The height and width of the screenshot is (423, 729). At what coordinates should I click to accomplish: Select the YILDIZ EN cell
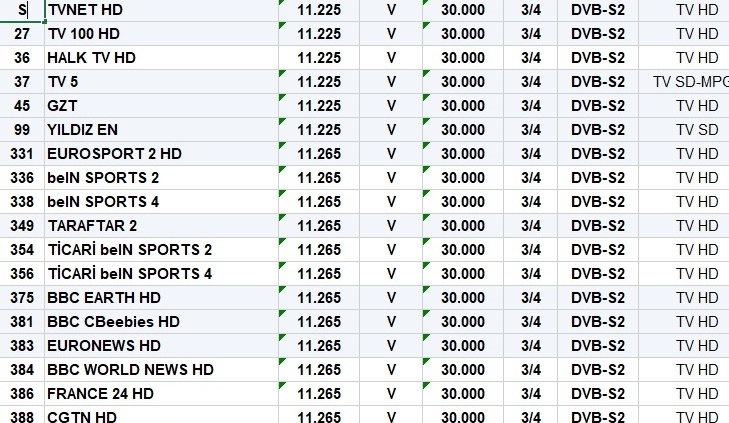[x=162, y=130]
